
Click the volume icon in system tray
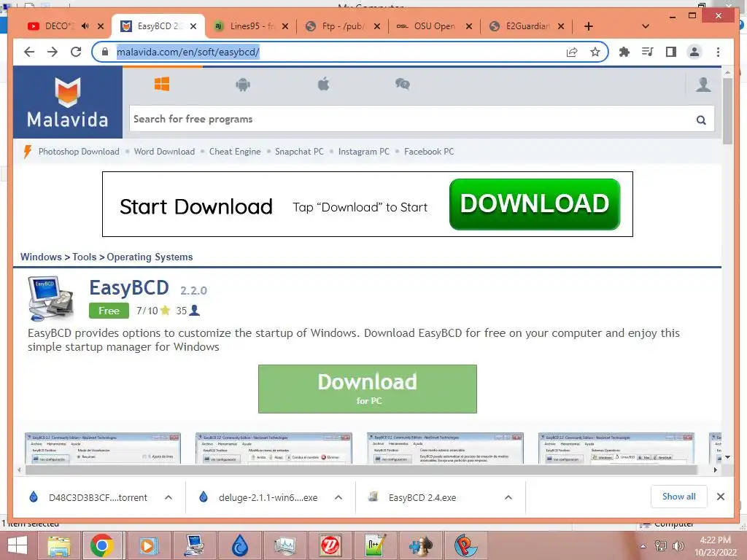pyautogui.click(x=678, y=545)
